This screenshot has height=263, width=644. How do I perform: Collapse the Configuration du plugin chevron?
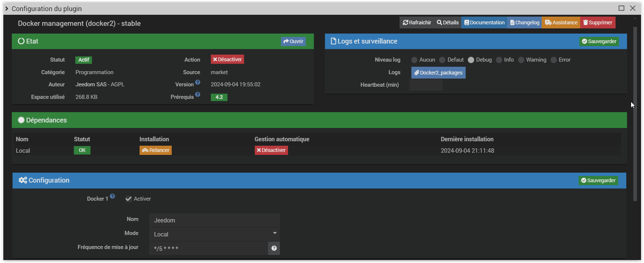(7, 8)
